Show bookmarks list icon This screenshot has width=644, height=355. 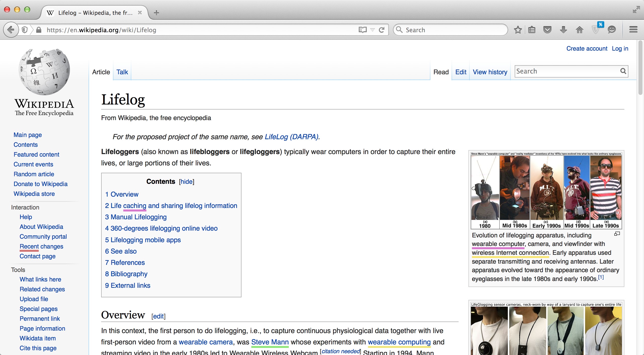point(532,30)
